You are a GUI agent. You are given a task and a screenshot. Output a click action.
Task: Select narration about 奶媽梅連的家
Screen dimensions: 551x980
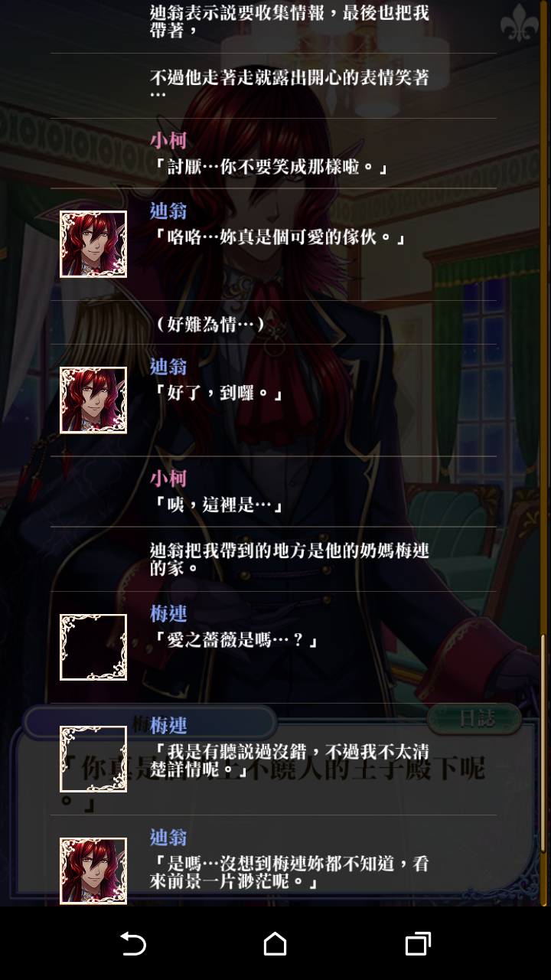click(289, 559)
